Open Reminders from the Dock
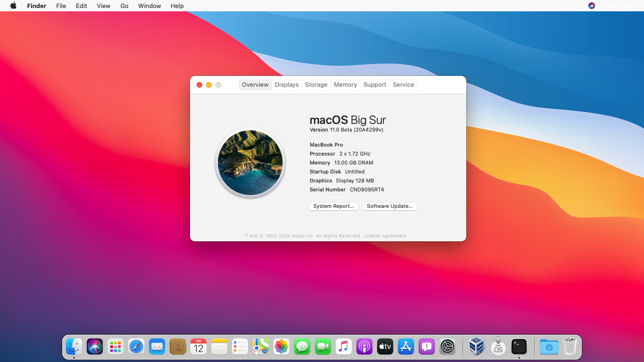Viewport: 644px width, 362px height. point(240,347)
